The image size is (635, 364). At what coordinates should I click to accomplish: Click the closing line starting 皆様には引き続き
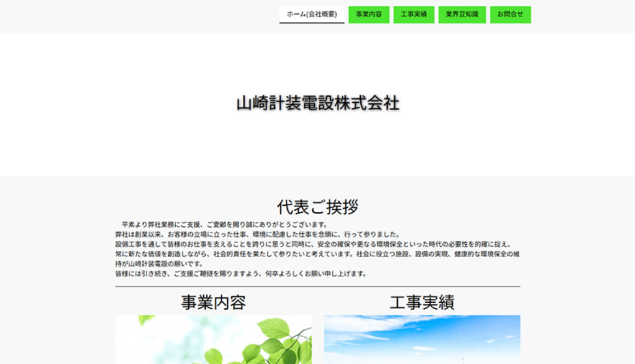[241, 274]
